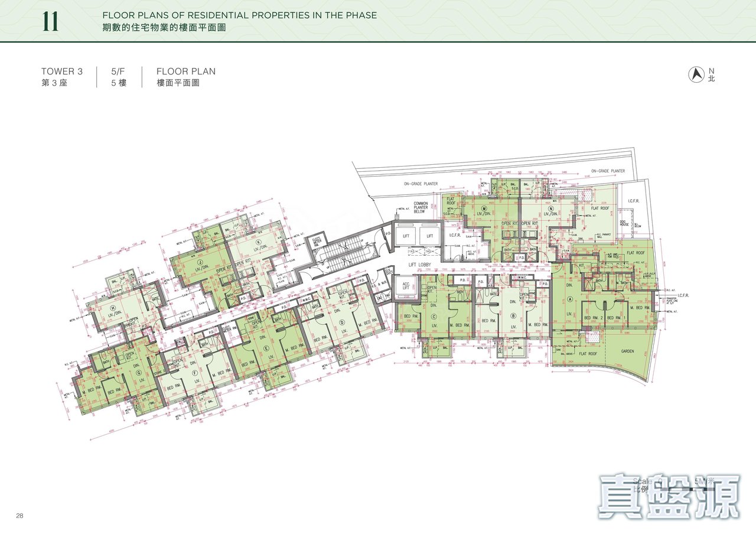Viewport: 756px width, 534px height.
Task: Click the "GARDEN" area label
Action: tap(627, 351)
